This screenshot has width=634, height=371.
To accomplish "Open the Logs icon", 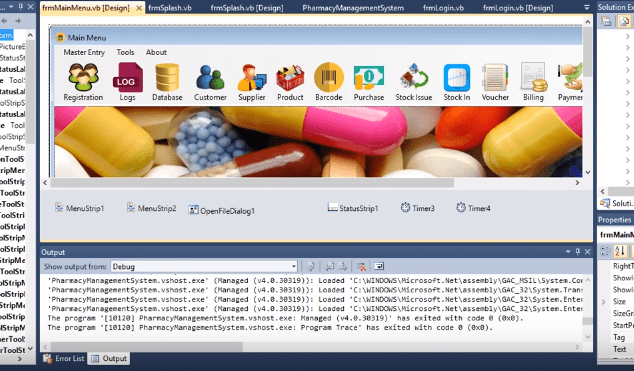I will (x=127, y=77).
